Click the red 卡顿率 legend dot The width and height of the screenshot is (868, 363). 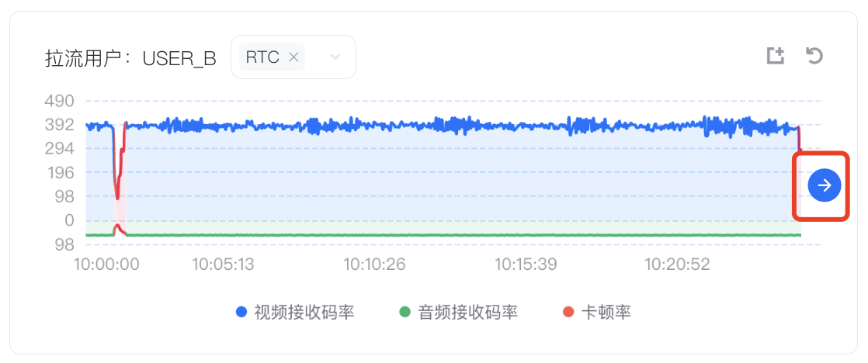coord(568,313)
